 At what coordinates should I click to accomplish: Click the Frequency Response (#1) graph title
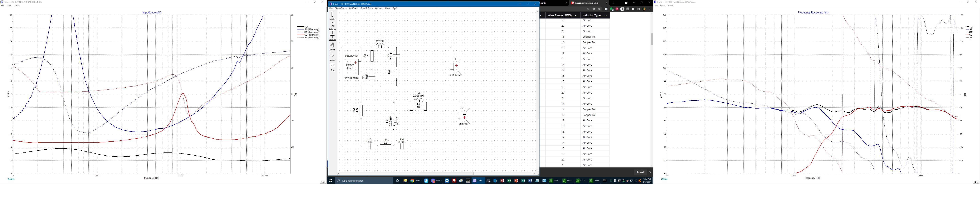813,13
